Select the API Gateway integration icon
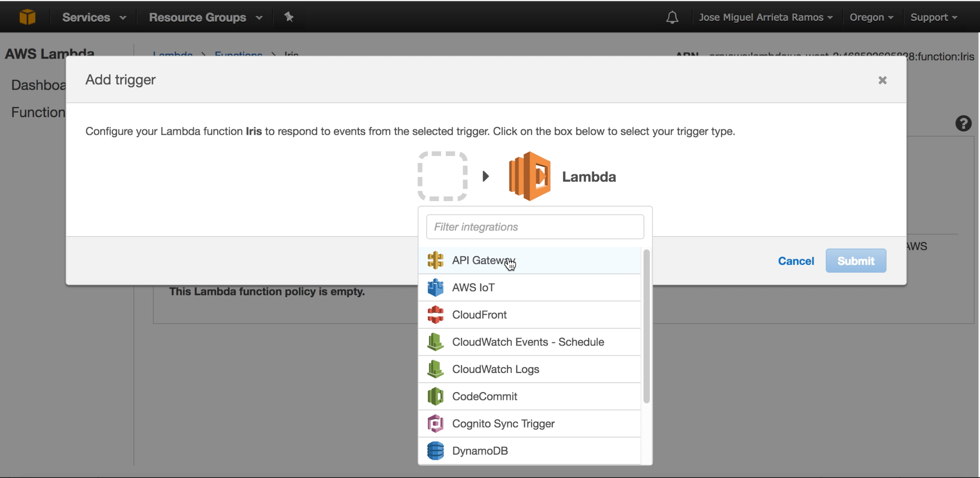The image size is (980, 478). [435, 260]
